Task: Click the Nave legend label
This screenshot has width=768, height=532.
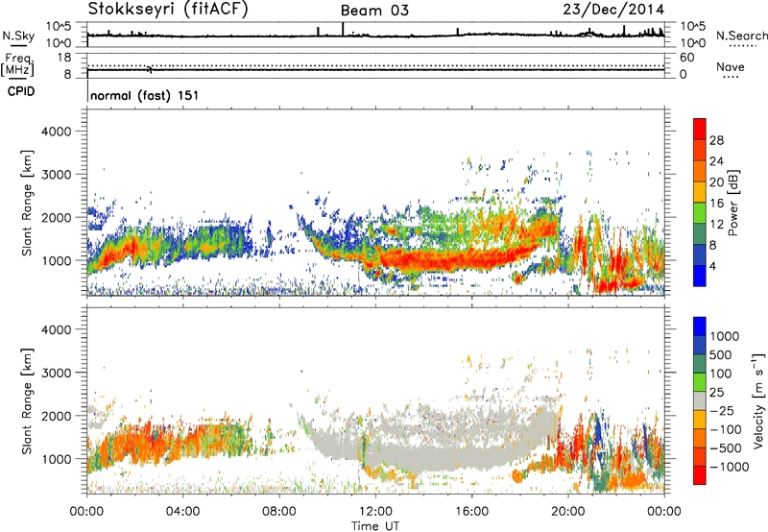Action: click(x=731, y=67)
